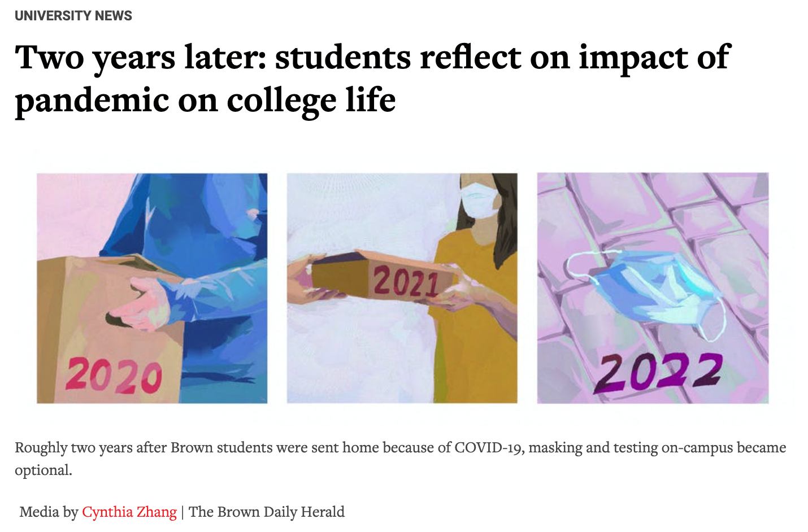The width and height of the screenshot is (808, 532).
Task: Select the 2020 illustration panel
Action: [152, 288]
